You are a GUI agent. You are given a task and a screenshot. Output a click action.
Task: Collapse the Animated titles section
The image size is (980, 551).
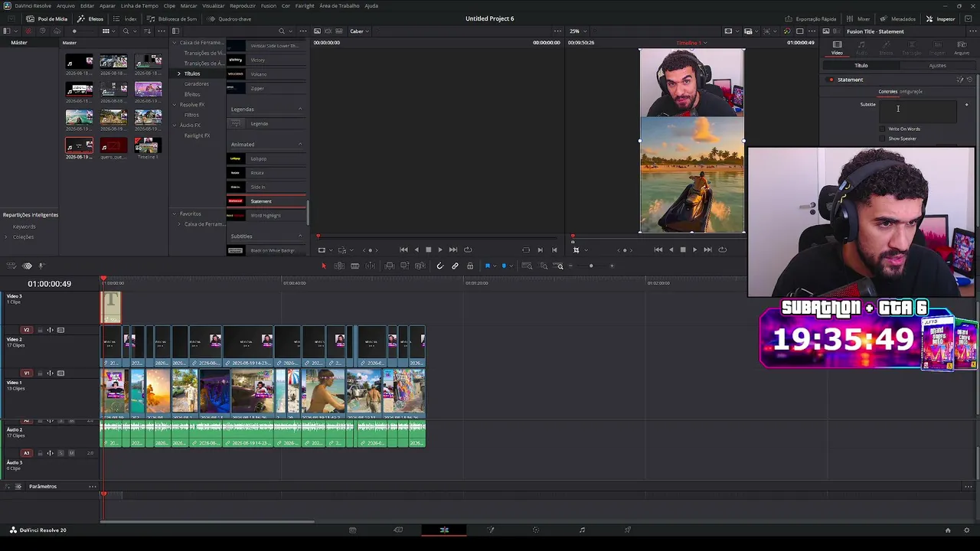pyautogui.click(x=300, y=145)
